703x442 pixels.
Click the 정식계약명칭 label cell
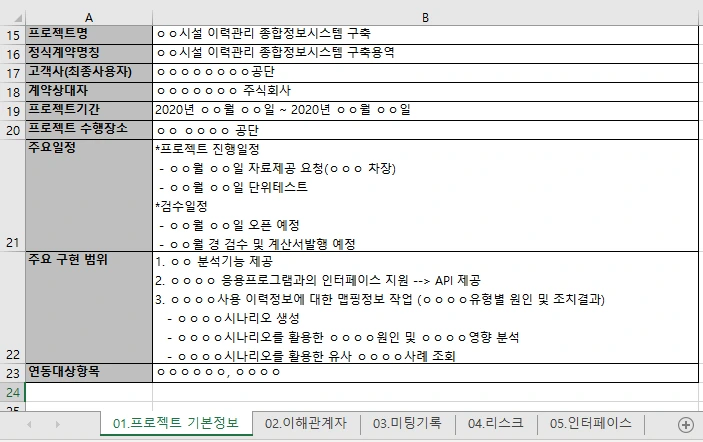(x=89, y=54)
